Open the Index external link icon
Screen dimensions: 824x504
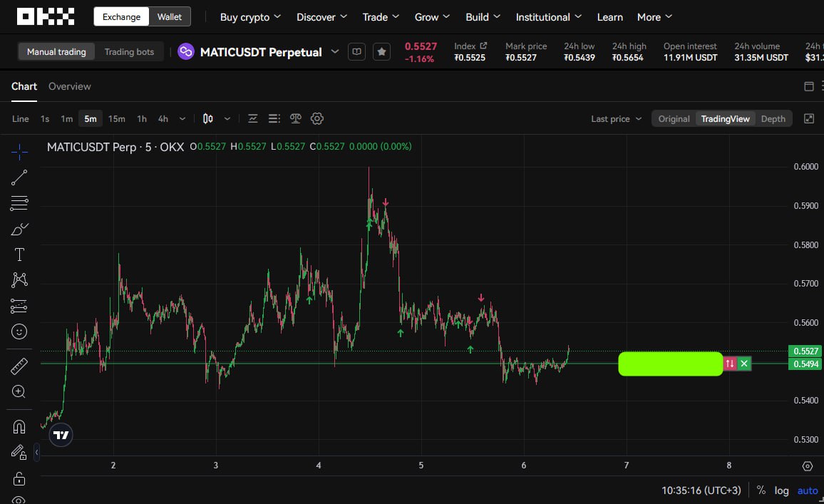tap(483, 46)
